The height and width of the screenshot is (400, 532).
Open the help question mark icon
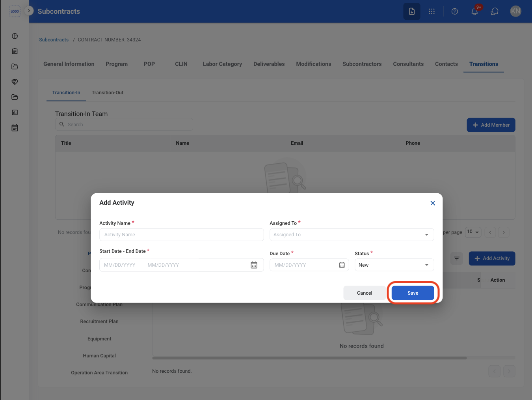coord(455,11)
